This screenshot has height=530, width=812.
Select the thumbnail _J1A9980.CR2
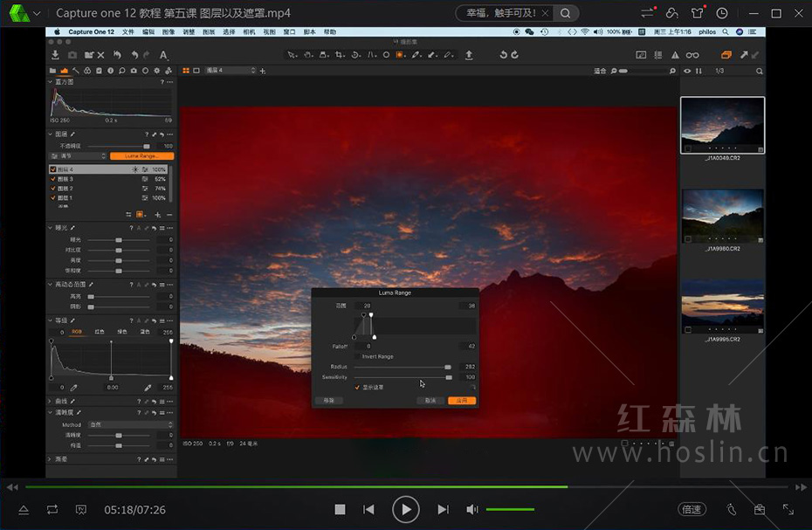tap(722, 216)
